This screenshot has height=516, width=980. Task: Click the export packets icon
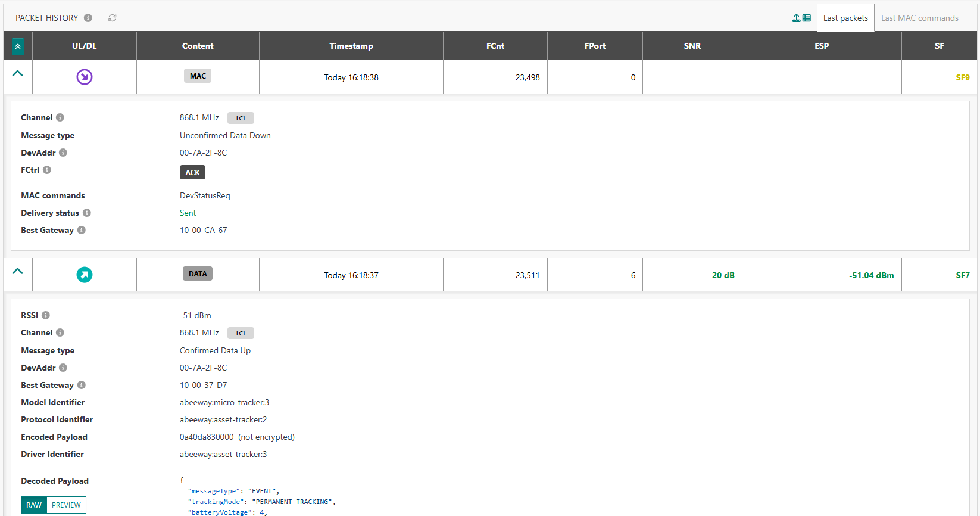(x=801, y=18)
